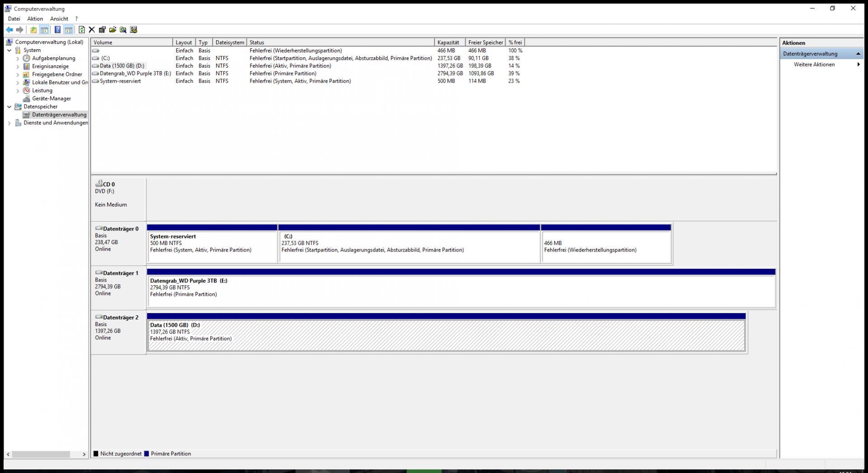
Task: Click the open-folder toolbar icon
Action: (113, 30)
